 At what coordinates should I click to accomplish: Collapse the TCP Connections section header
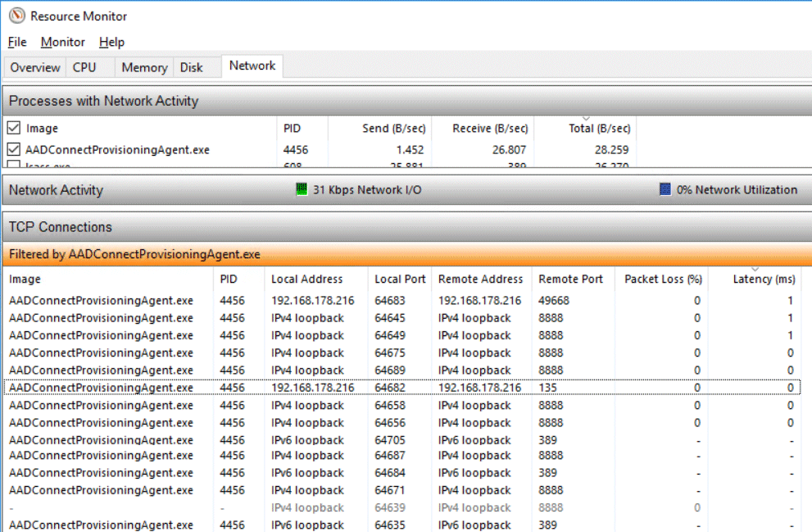pos(407,227)
